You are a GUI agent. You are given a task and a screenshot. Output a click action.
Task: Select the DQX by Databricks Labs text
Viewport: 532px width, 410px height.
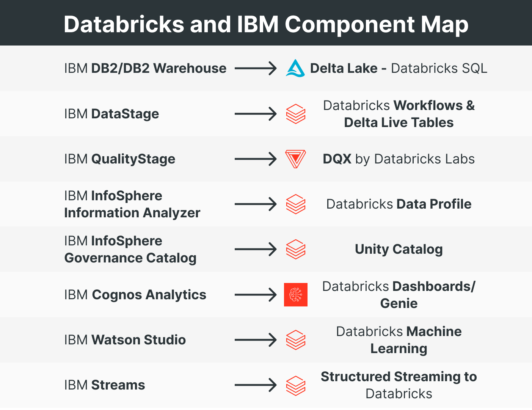coord(399,159)
